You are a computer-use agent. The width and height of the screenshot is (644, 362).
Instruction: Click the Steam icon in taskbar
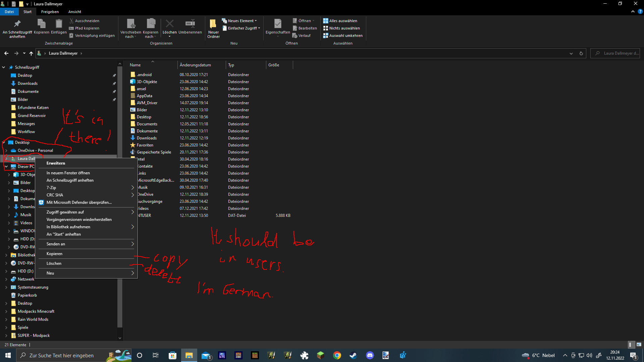coord(354,355)
